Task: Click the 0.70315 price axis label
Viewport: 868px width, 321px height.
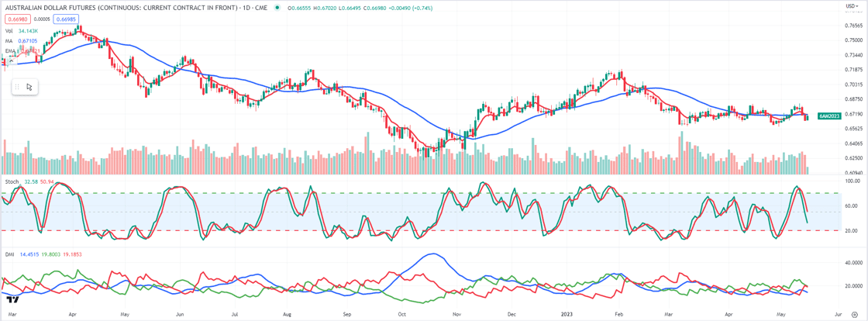Action: 853,85
